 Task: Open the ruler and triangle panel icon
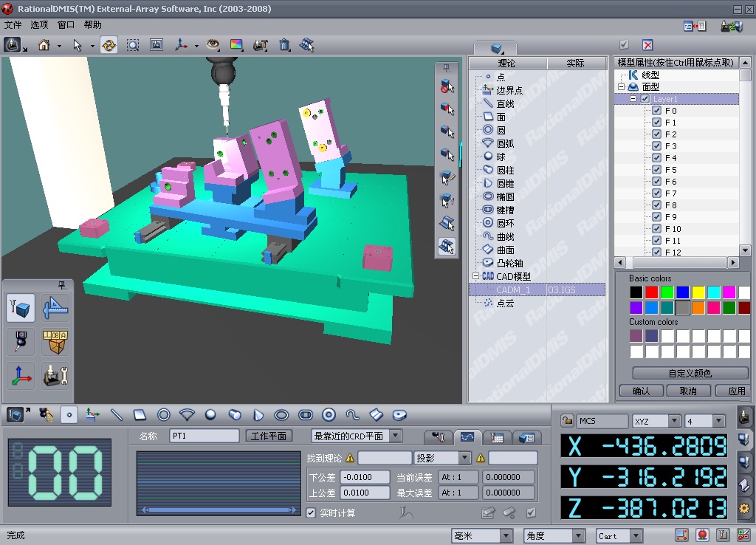[x=55, y=308]
